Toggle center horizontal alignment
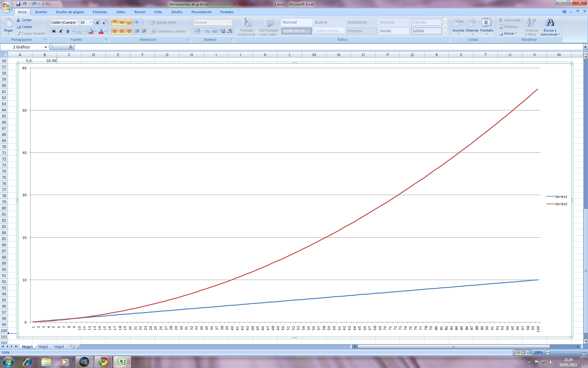The image size is (588, 368). 122,31
